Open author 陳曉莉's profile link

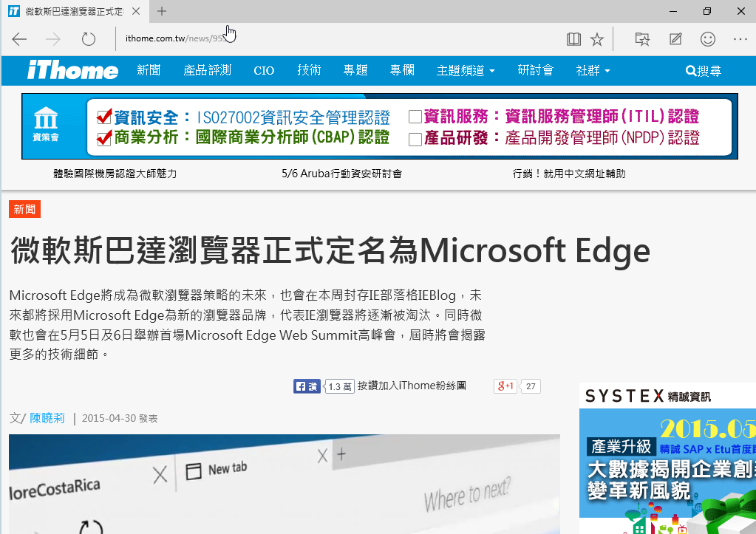click(x=47, y=417)
